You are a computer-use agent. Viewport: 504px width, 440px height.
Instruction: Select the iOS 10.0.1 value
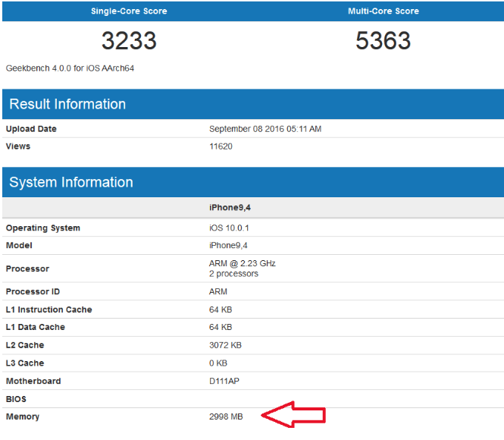229,228
